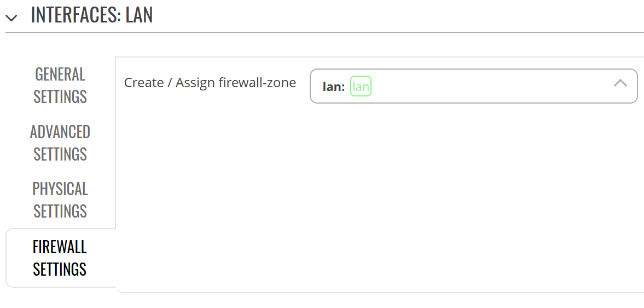Go to the Physical Settings tab
Viewport: 644px width, 308px height.
(x=60, y=199)
